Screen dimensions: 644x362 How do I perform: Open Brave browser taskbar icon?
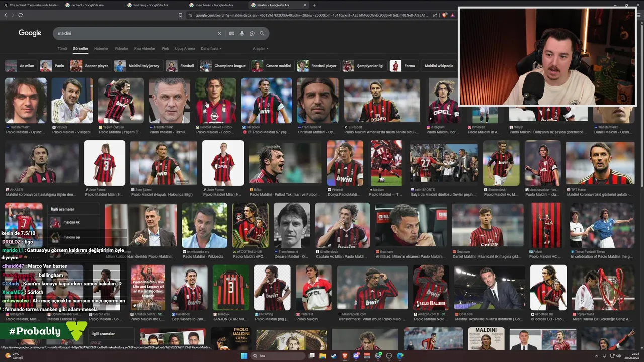(x=345, y=356)
